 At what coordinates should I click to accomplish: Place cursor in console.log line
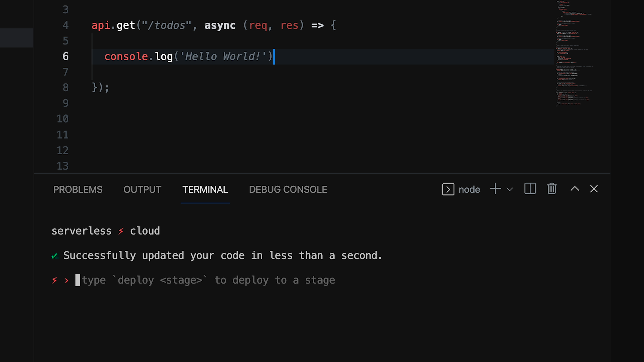[335, 56]
